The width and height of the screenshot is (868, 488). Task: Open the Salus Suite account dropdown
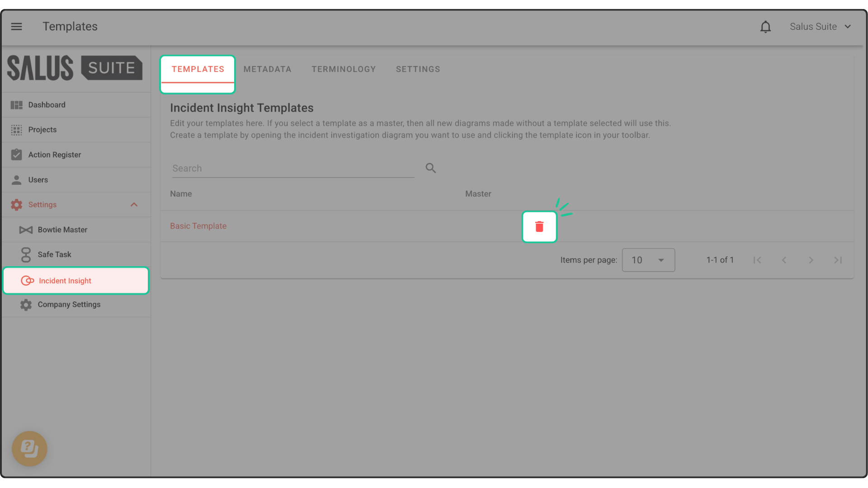click(x=820, y=27)
